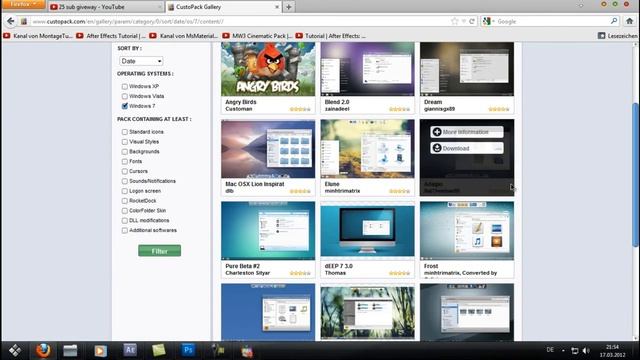The width and height of the screenshot is (640, 360).
Task: Switch to the 25 sub giveaway YouTube tab
Action: click(x=105, y=7)
